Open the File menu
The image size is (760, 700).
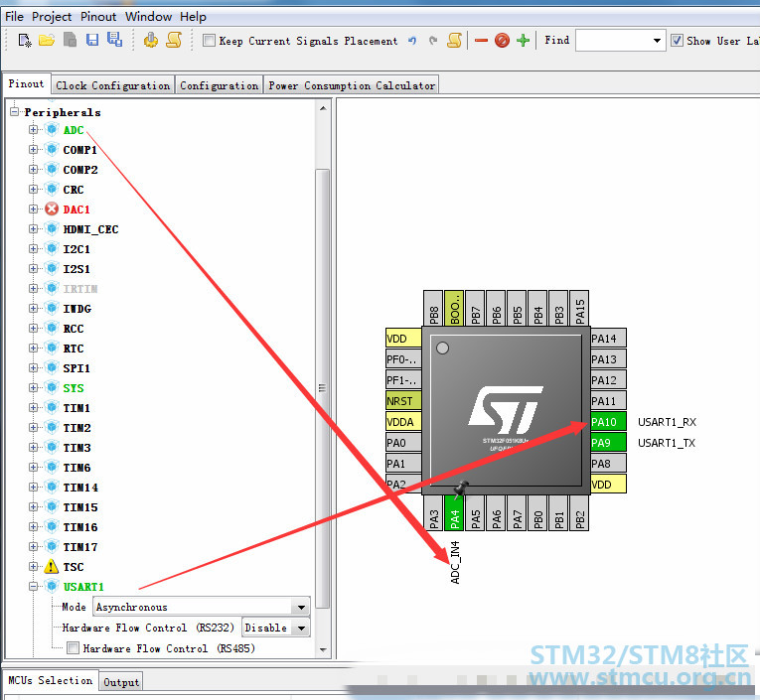[14, 17]
